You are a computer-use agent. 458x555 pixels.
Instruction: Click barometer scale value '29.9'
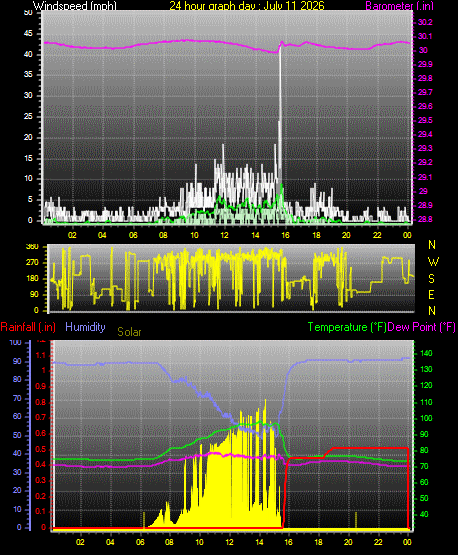[425, 64]
